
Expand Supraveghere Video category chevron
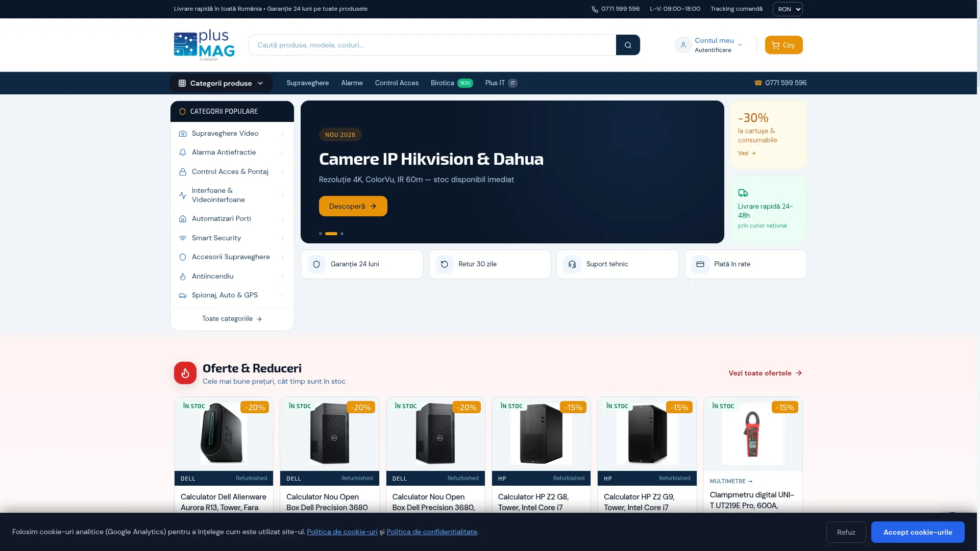[x=283, y=134]
